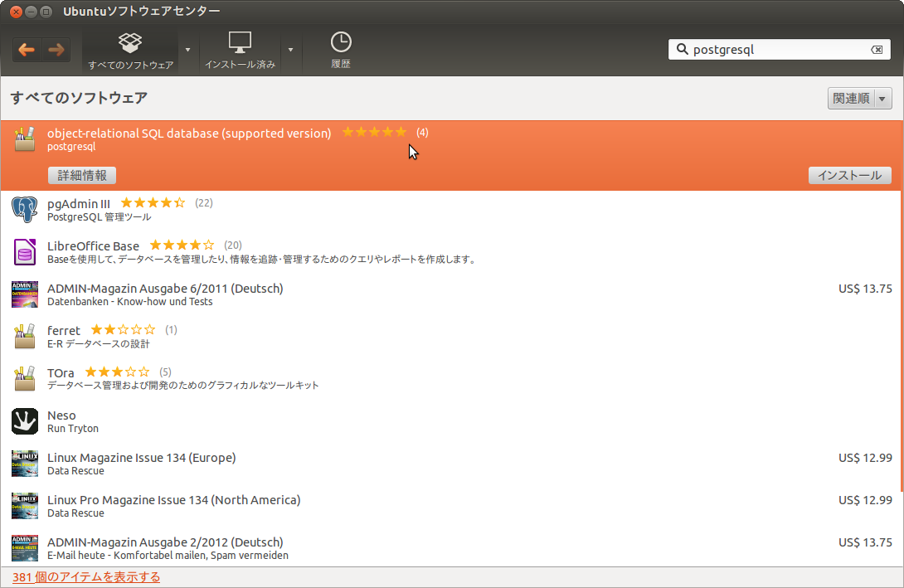Image resolution: width=904 pixels, height=588 pixels.
Task: Select the ferret entry title
Action: click(x=63, y=330)
